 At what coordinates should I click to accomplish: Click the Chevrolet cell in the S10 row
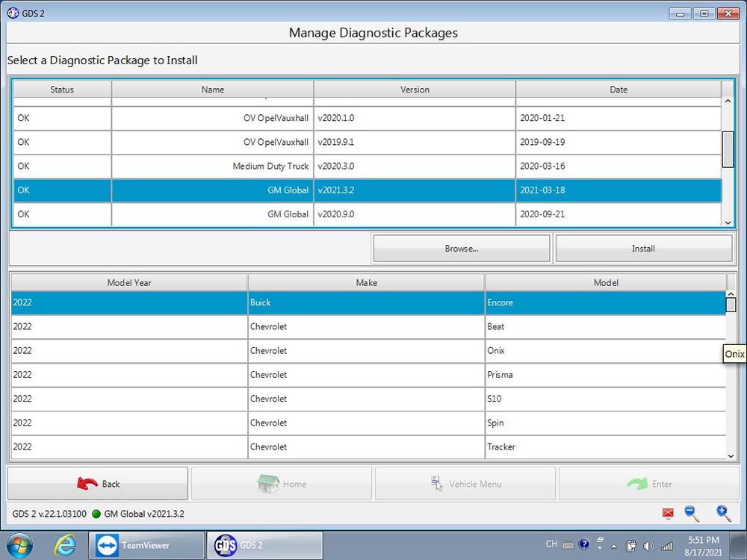tap(366, 399)
